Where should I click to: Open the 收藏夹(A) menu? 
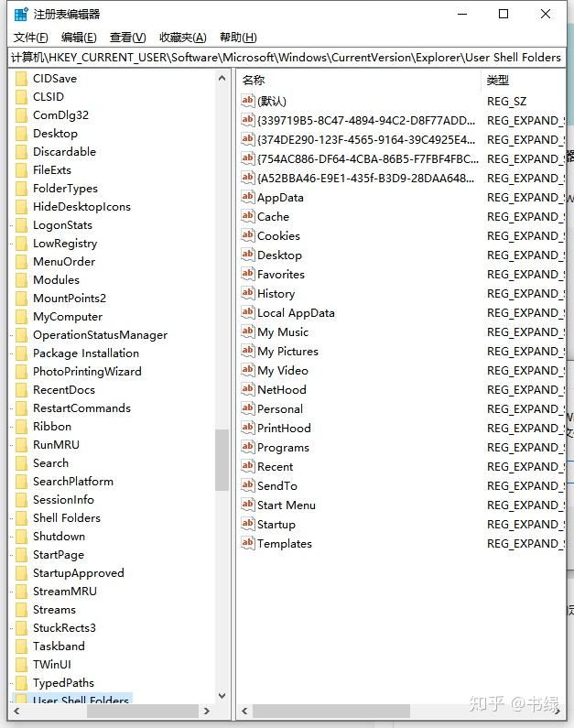(x=183, y=38)
